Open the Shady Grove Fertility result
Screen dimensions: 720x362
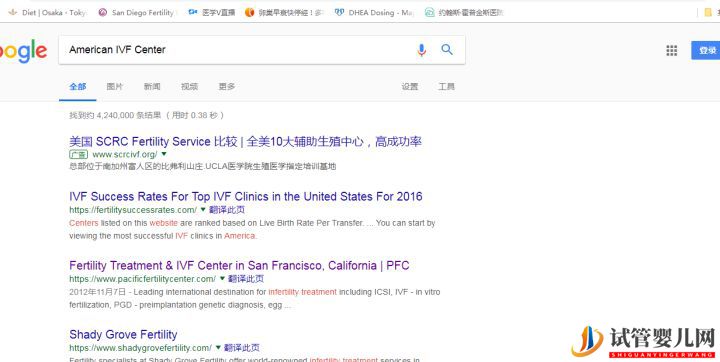tap(123, 334)
